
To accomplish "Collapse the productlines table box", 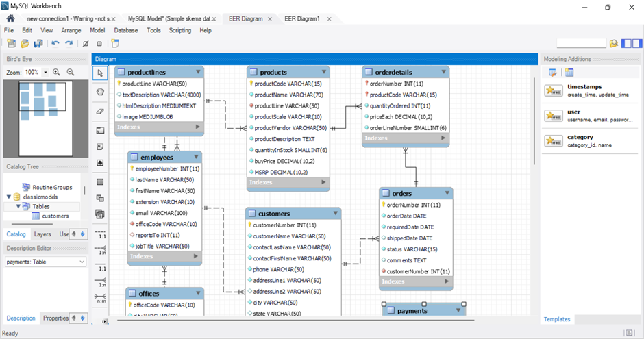I will (x=199, y=72).
